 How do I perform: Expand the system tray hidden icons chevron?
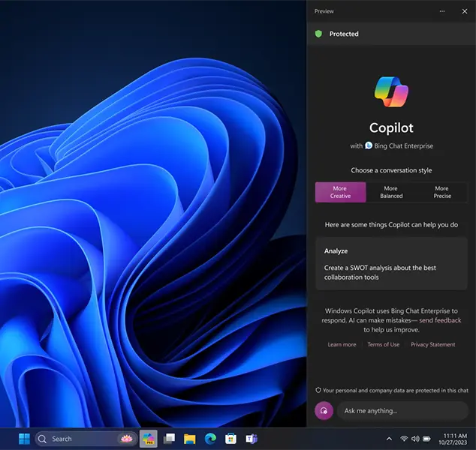[x=389, y=439]
